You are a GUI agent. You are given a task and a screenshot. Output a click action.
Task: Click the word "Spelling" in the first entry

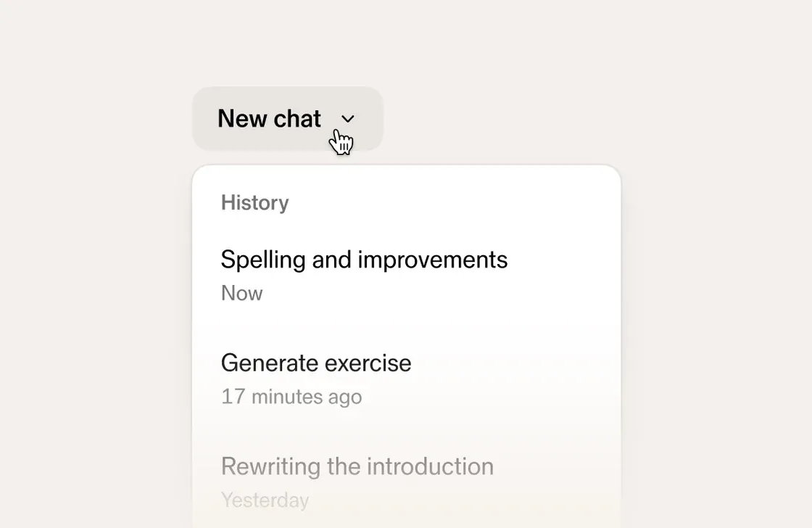click(x=262, y=260)
